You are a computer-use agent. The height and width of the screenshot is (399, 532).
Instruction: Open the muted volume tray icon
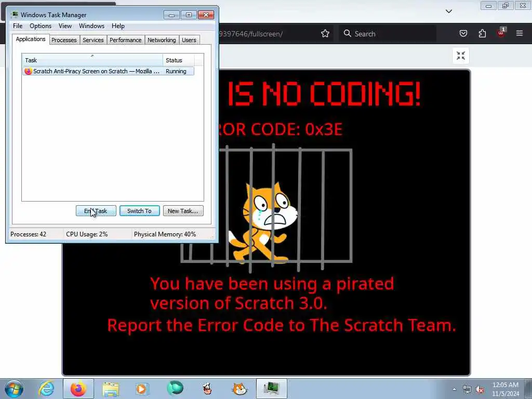480,390
